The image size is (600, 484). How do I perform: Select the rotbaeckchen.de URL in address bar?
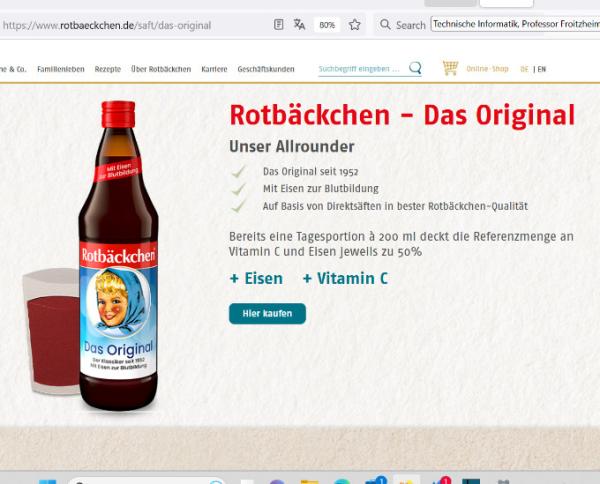tap(107, 26)
